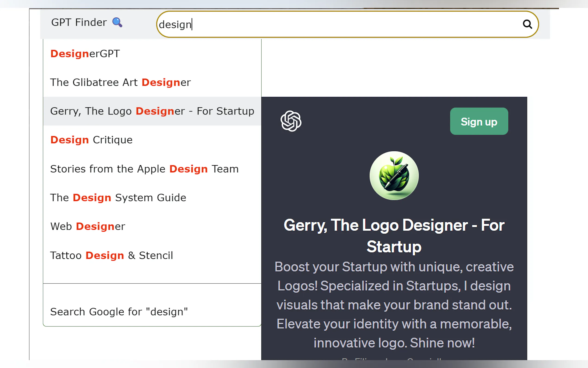
Task: Click the Sign up button
Action: [x=479, y=121]
